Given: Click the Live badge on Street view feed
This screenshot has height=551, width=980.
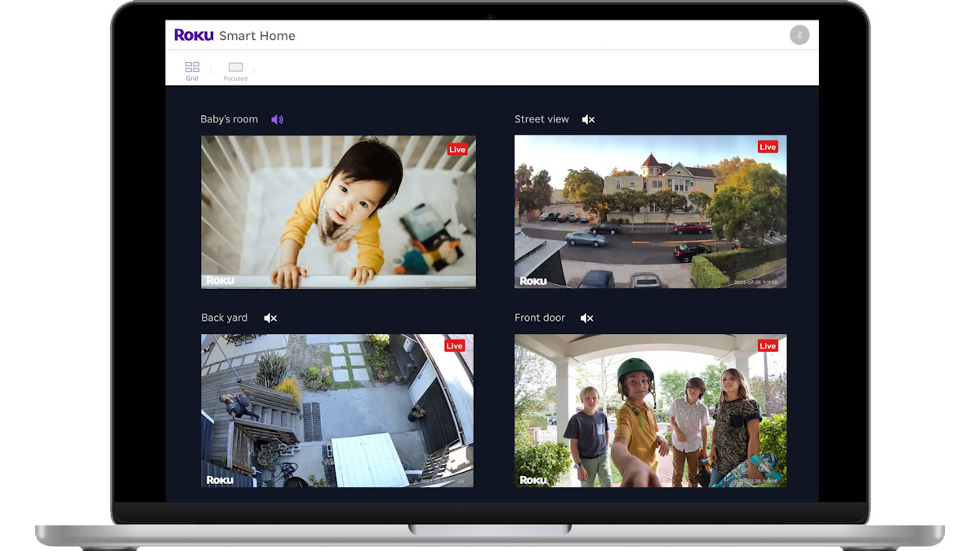Looking at the screenshot, I should (768, 147).
